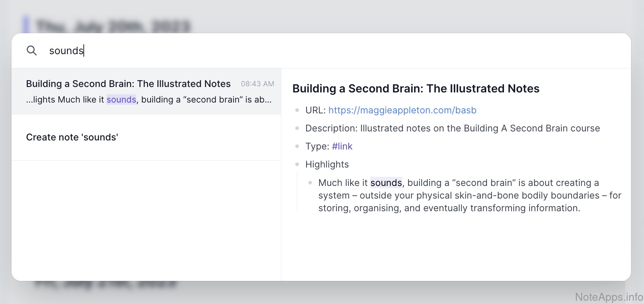Click the preview pane note title heading
644x304 pixels.
[x=416, y=88]
